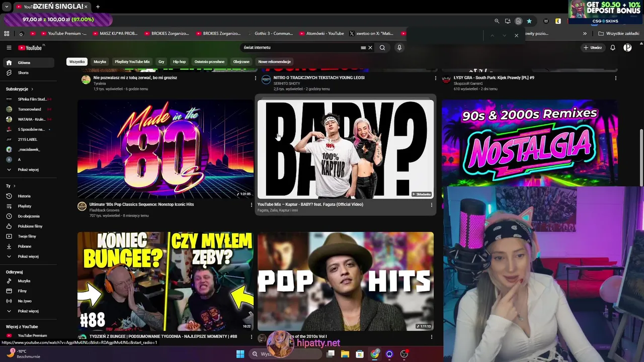Open Windows Start menu
This screenshot has height=362, width=644.
(240, 354)
